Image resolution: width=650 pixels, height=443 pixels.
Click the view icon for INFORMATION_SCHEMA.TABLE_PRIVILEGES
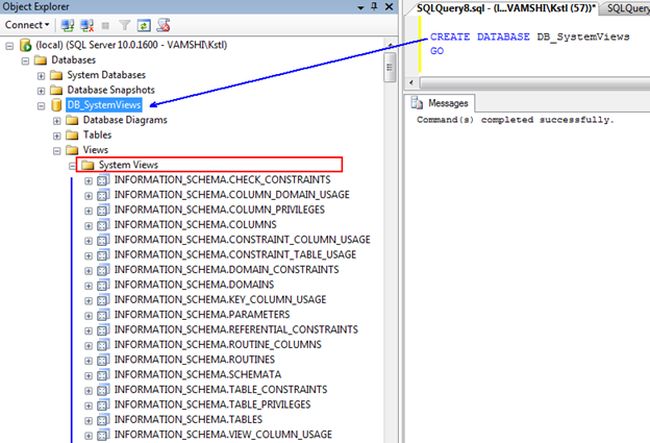click(x=103, y=404)
